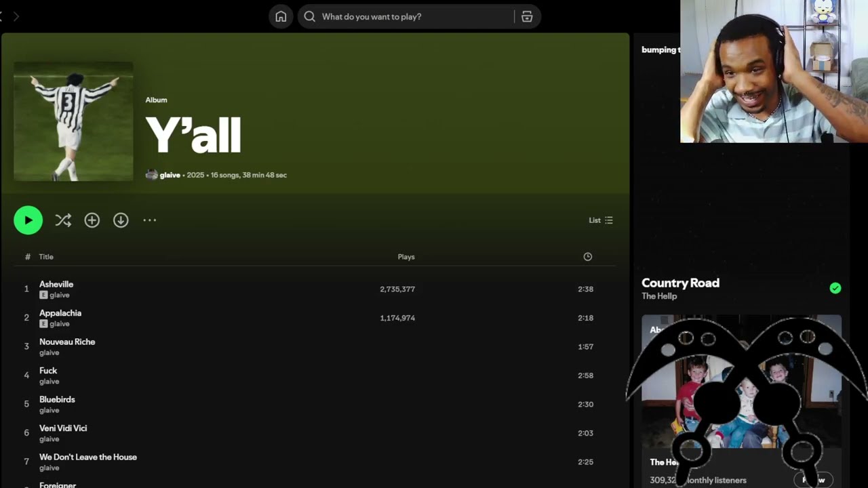The image size is (868, 488).
Task: Open the Spotify Home icon
Action: coord(281,16)
